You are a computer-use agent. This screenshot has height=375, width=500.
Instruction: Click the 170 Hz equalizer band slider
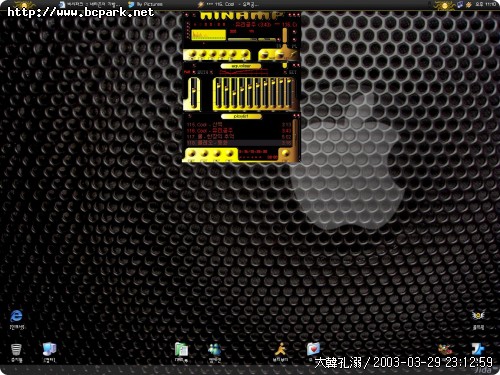(x=227, y=93)
